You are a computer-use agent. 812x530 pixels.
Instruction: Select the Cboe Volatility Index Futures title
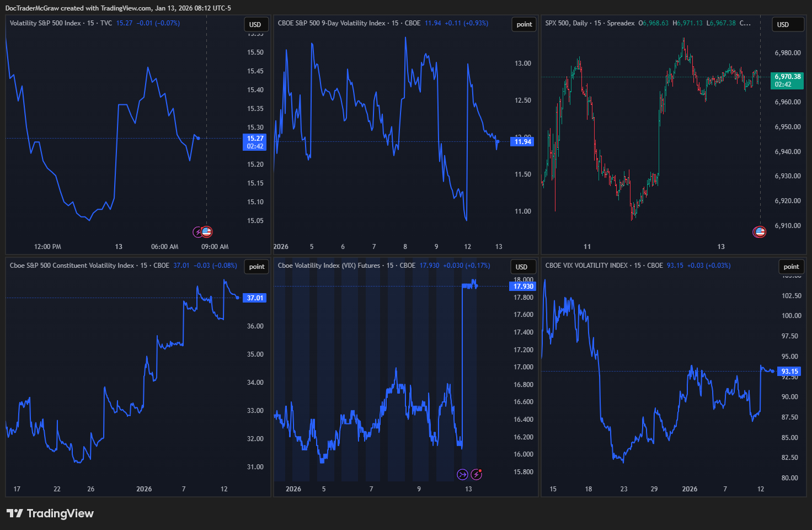[328, 266]
